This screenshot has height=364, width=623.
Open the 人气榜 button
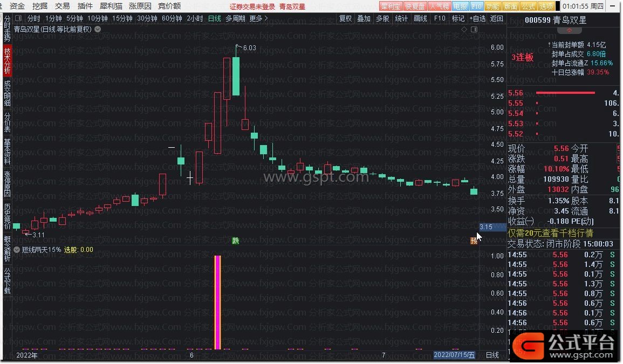pos(439,6)
